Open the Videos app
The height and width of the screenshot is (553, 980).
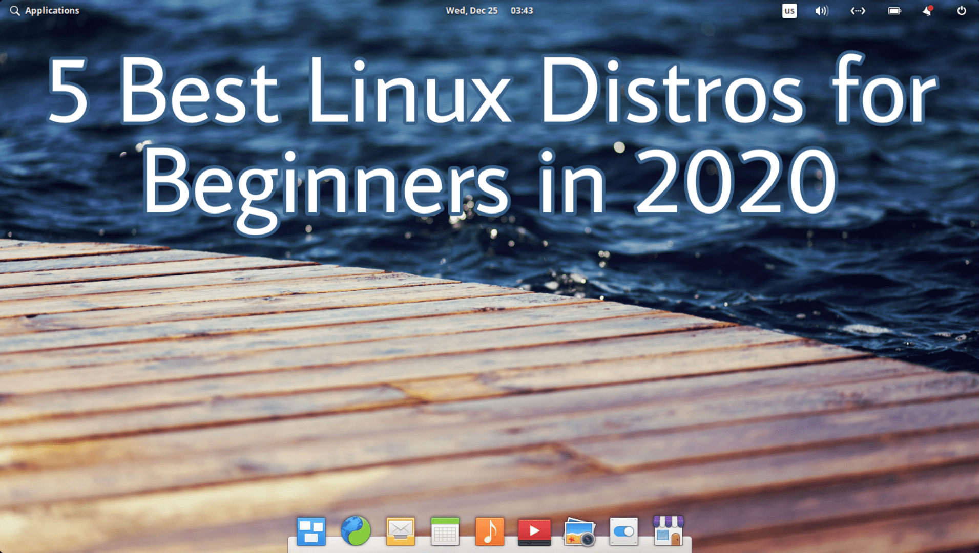tap(534, 531)
